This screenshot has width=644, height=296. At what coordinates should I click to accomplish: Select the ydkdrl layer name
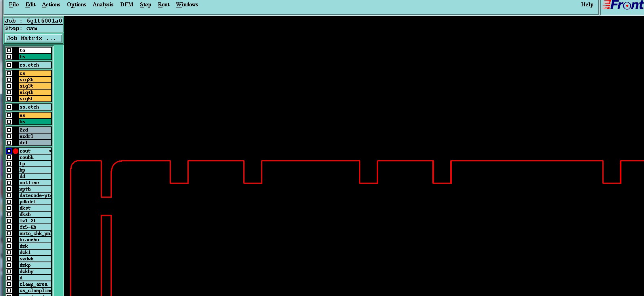35,202
